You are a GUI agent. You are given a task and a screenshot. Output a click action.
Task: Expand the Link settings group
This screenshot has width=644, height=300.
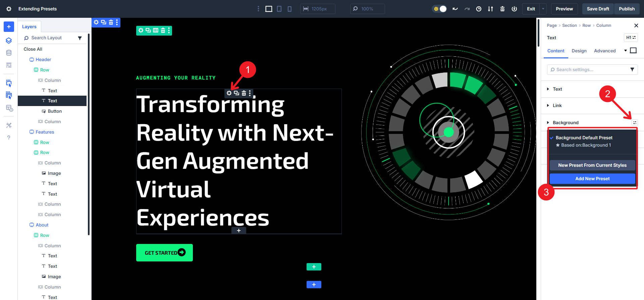pos(557,105)
